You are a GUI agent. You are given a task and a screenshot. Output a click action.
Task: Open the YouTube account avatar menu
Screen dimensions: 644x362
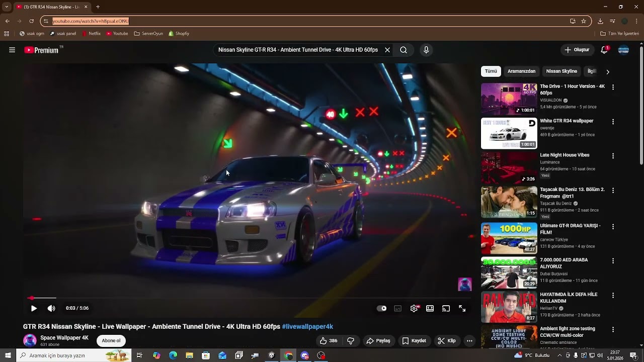coord(623,50)
